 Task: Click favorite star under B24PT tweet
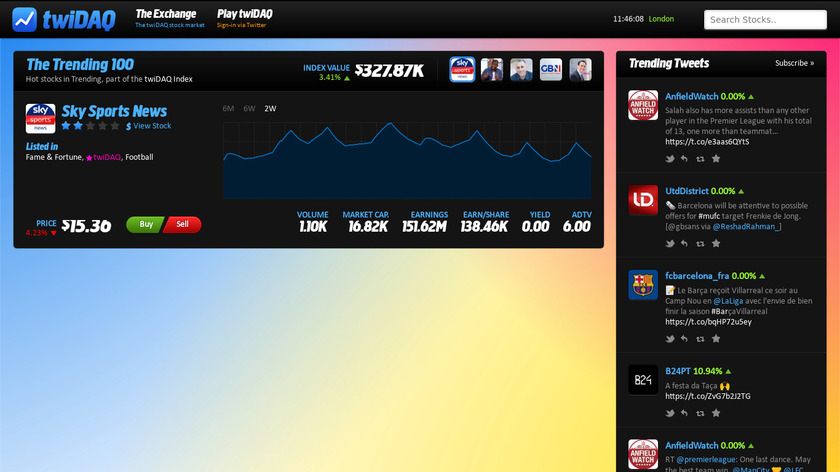tap(716, 413)
